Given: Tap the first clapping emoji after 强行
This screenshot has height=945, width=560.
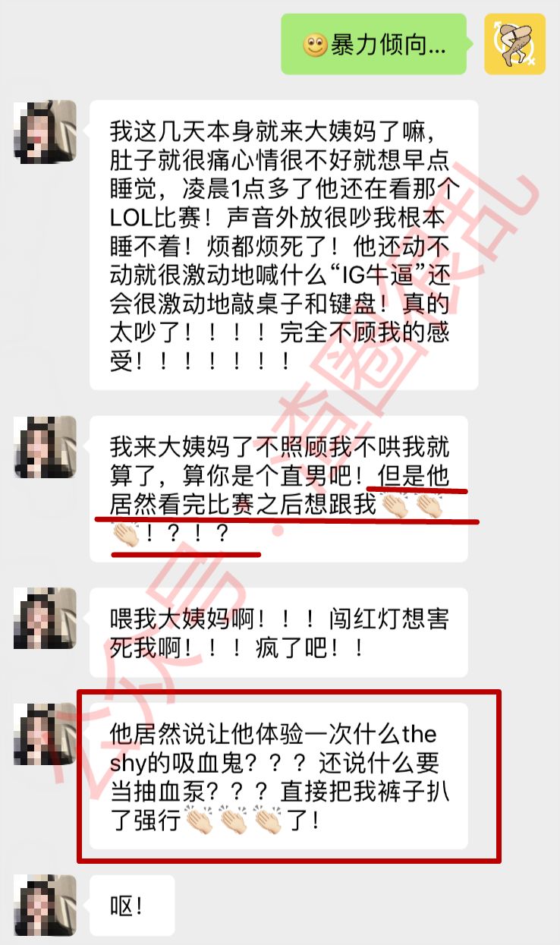Looking at the screenshot, I should click(x=200, y=821).
